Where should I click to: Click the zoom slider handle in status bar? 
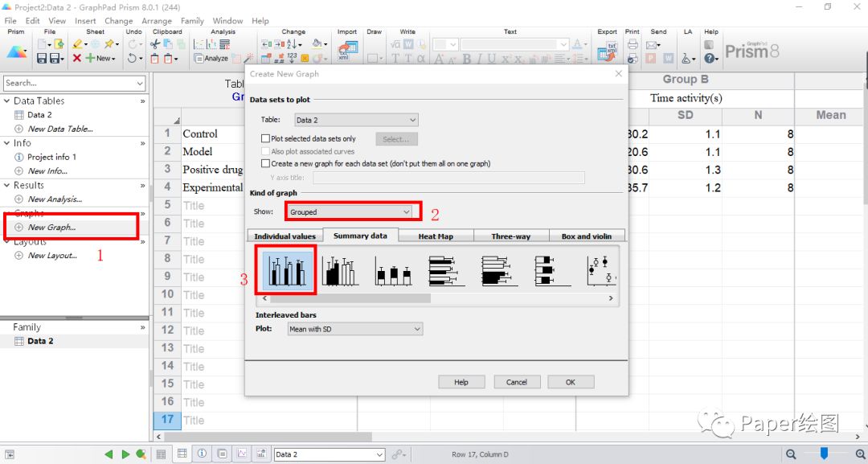coord(824,454)
